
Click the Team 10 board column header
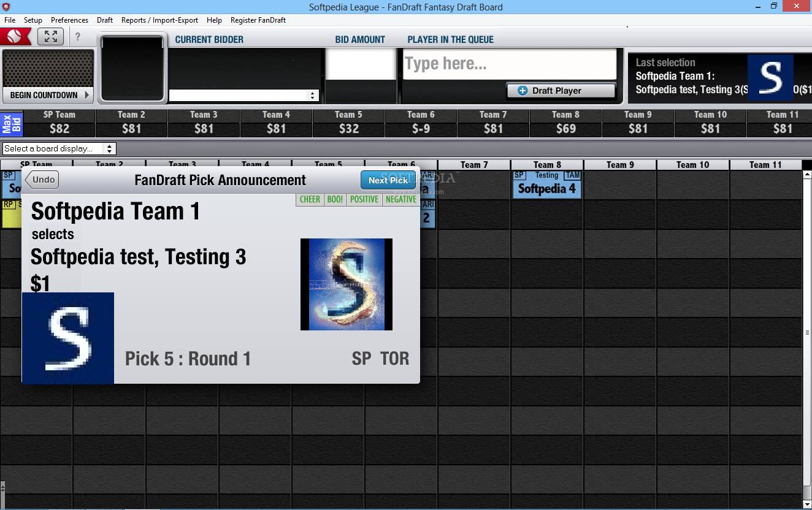693,165
